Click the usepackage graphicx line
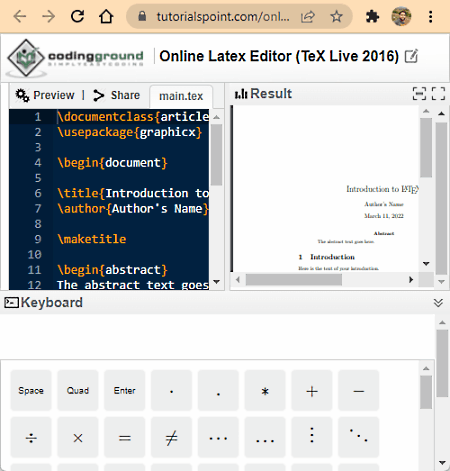The height and width of the screenshot is (471, 450). [129, 132]
